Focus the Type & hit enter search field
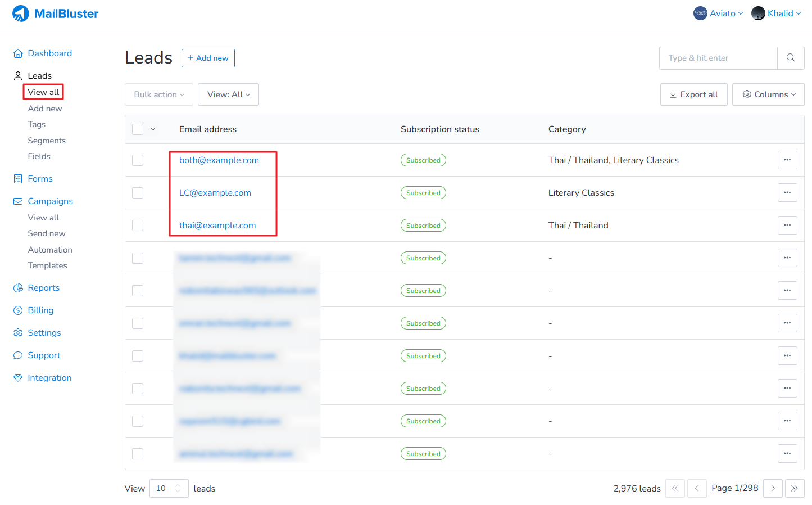The width and height of the screenshot is (812, 505). pos(718,58)
